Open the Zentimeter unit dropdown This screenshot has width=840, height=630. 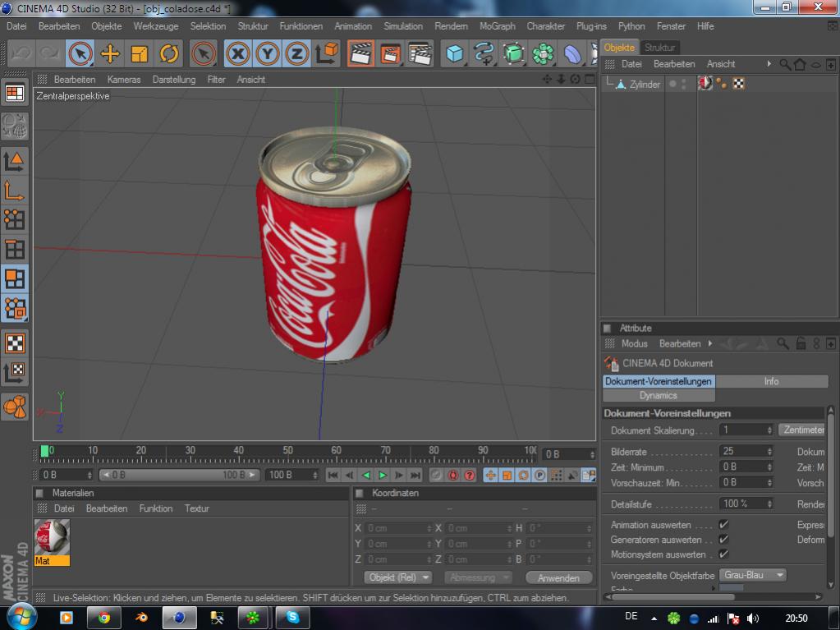pos(802,430)
